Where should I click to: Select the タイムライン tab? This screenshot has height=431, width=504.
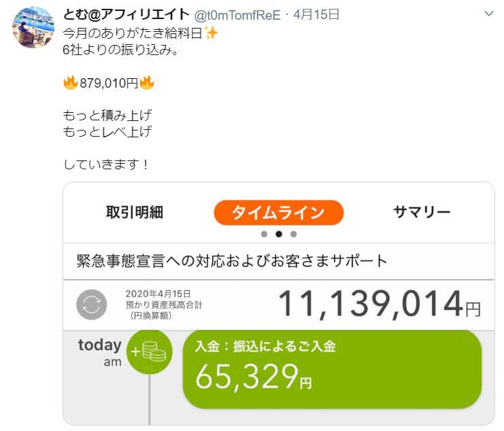point(279,213)
